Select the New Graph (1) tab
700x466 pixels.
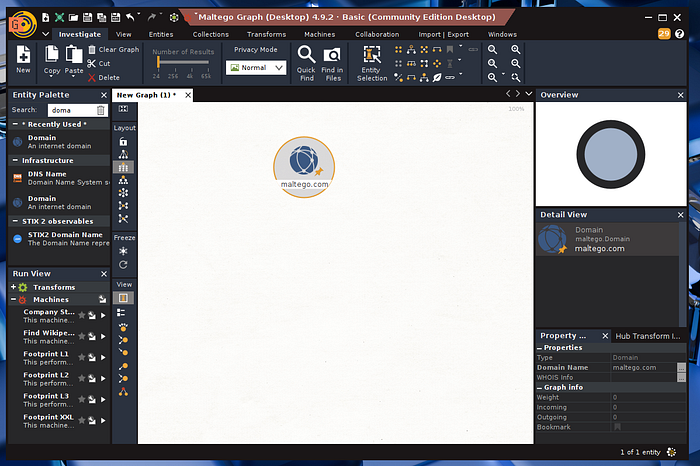[x=146, y=95]
